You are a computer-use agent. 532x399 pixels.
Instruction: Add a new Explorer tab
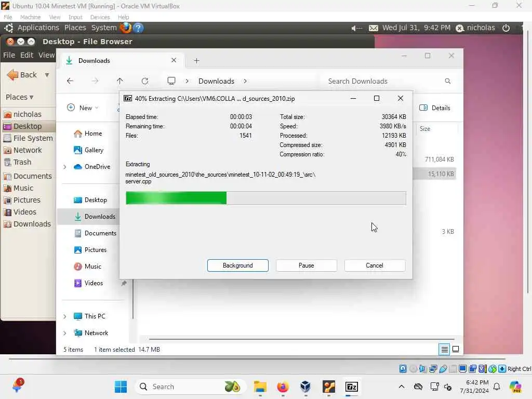point(196,61)
